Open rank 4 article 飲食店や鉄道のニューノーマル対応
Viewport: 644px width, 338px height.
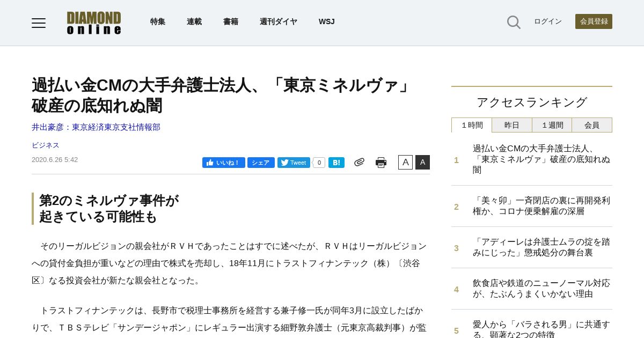(x=541, y=289)
